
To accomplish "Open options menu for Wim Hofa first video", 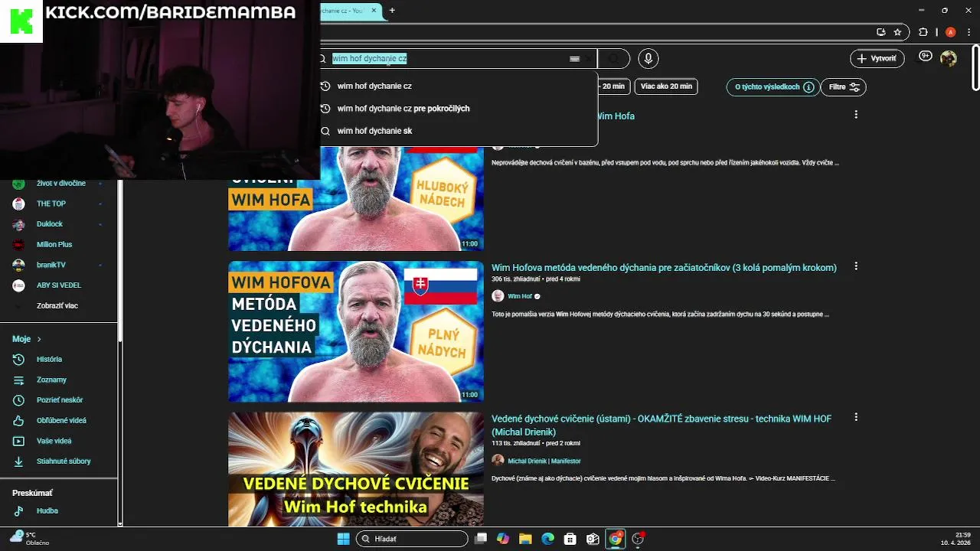I will pos(856,115).
